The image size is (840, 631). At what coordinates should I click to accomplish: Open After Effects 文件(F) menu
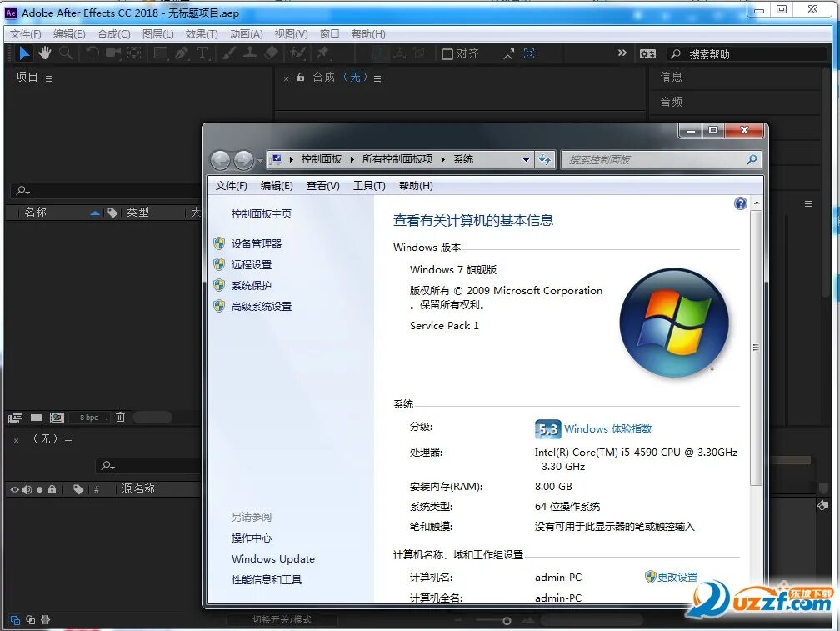click(25, 33)
